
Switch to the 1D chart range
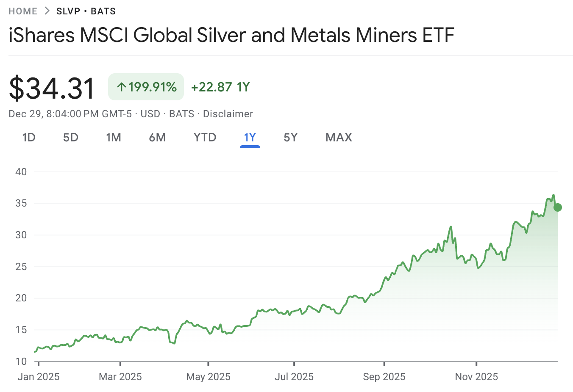(x=28, y=137)
